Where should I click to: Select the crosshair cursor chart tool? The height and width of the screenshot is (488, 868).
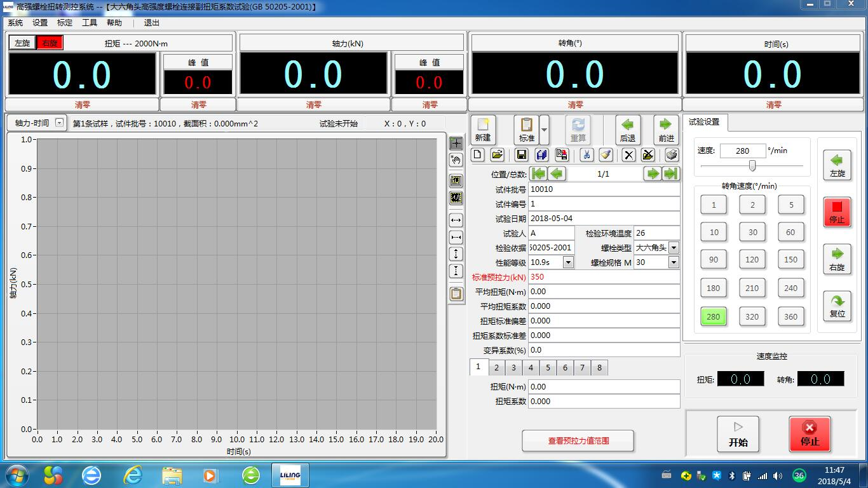(x=456, y=143)
